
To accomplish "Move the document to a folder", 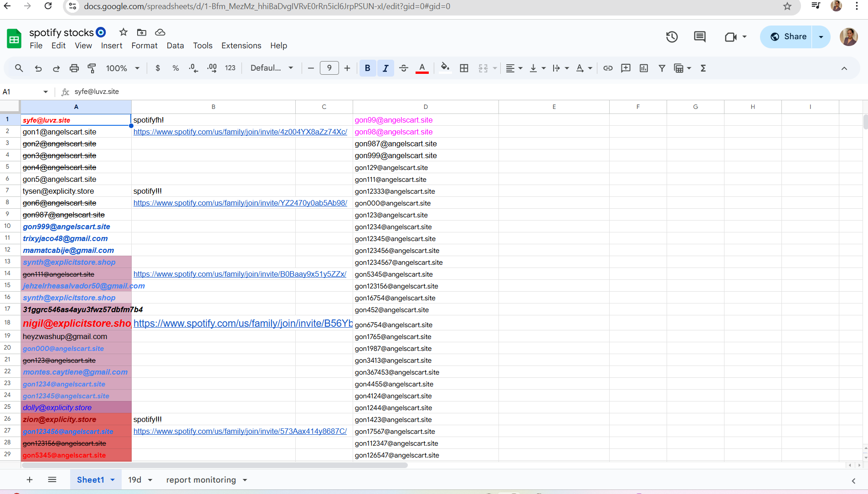I will 142,32.
